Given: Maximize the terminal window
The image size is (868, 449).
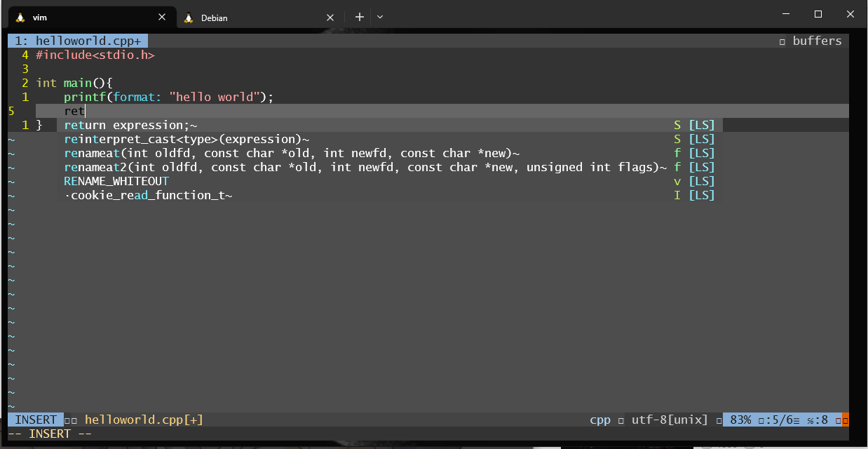Looking at the screenshot, I should tap(818, 14).
